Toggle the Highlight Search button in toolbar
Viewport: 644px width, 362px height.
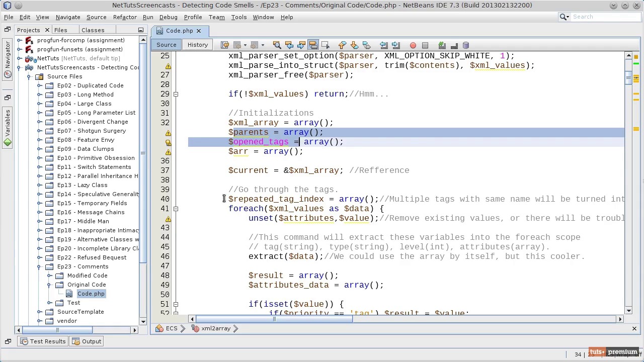(313, 45)
